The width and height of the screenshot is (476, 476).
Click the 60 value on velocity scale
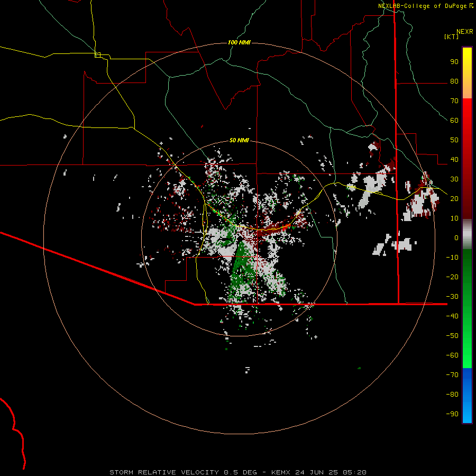tap(454, 120)
